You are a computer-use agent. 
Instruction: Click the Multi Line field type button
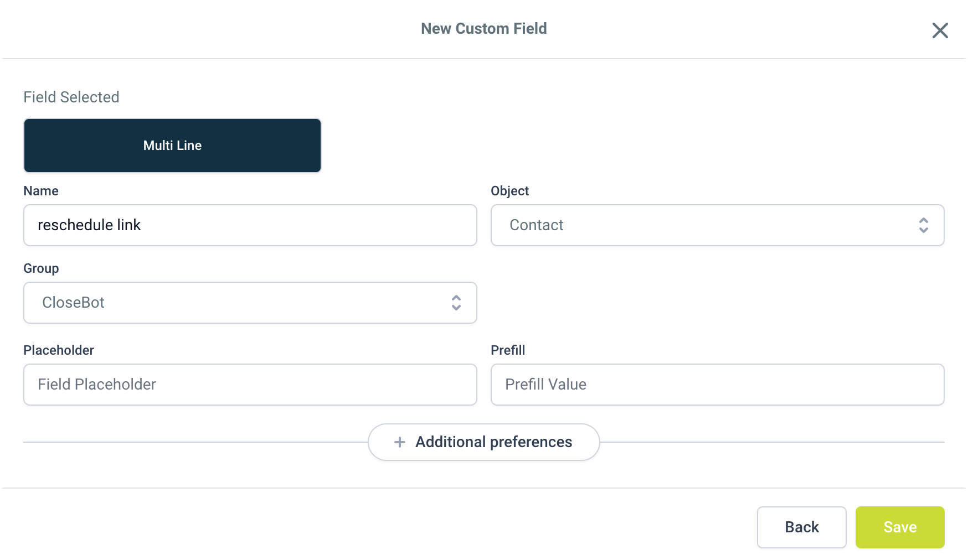coord(172,146)
